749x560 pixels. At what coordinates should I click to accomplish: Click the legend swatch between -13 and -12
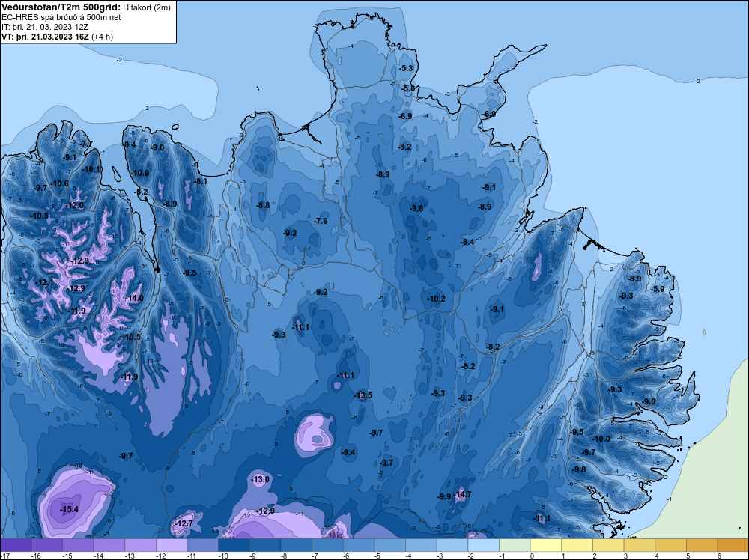[x=141, y=545]
